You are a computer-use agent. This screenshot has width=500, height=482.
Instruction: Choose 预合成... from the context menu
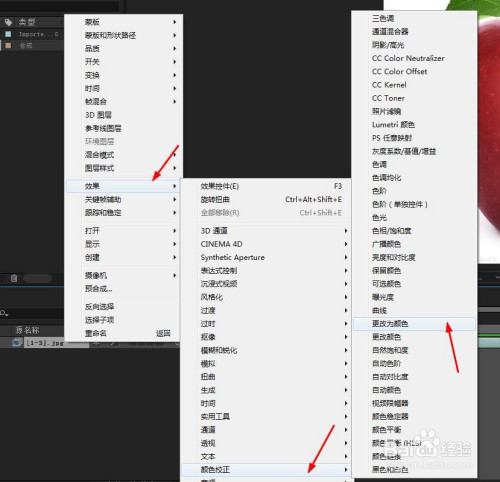pyautogui.click(x=123, y=289)
